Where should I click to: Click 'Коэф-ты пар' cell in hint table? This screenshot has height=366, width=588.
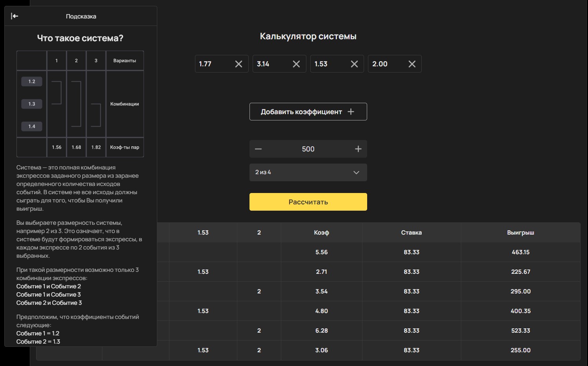tap(125, 147)
